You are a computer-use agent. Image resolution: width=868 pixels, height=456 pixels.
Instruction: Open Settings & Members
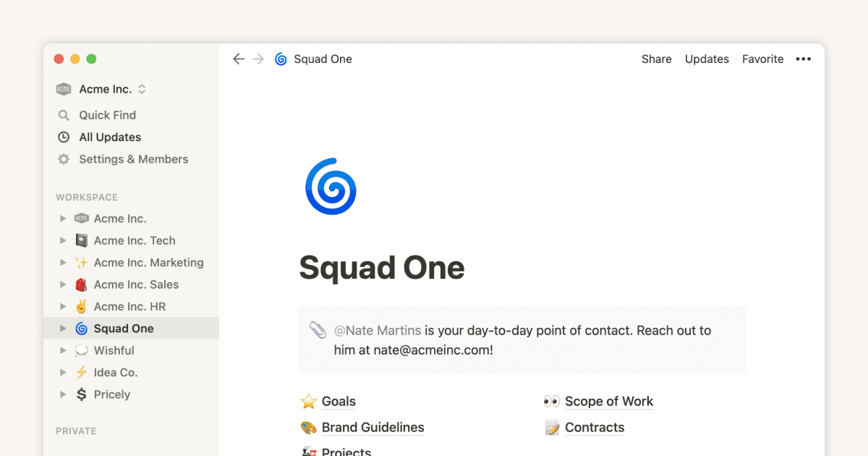tap(134, 159)
